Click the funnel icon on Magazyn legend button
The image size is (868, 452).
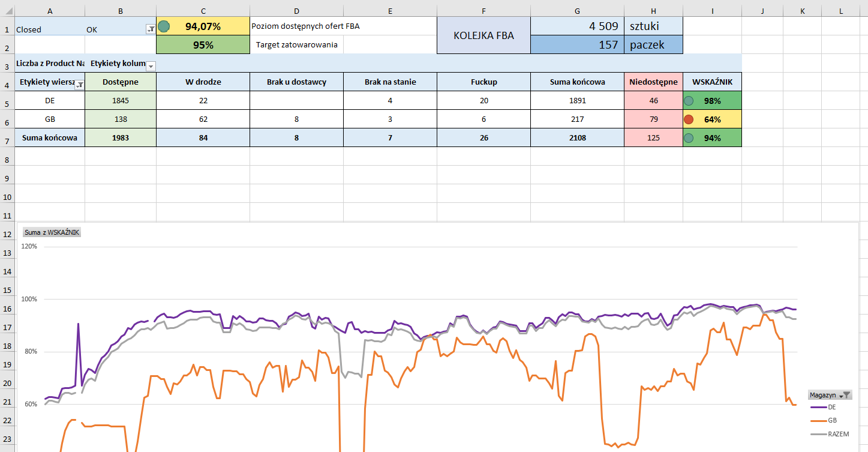coord(845,395)
